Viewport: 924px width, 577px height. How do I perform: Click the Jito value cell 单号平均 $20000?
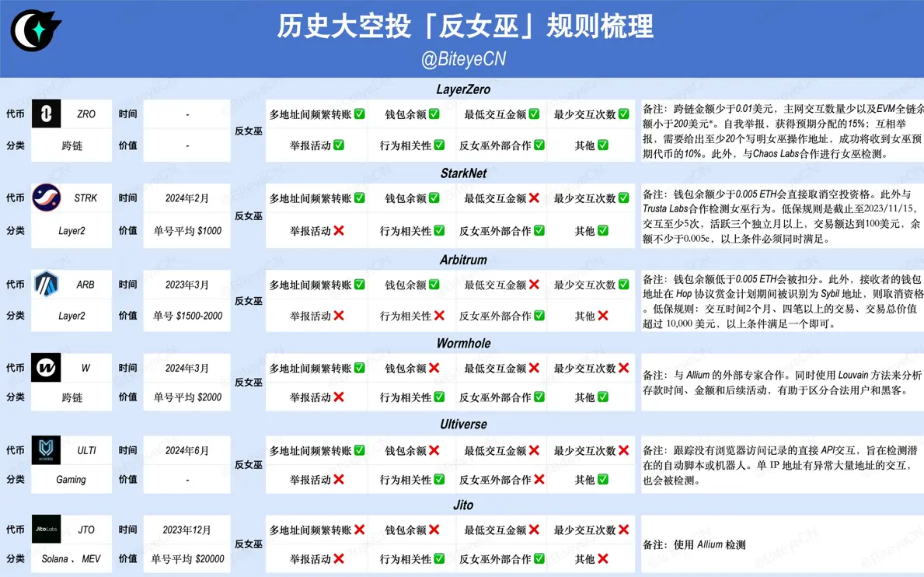click(187, 559)
